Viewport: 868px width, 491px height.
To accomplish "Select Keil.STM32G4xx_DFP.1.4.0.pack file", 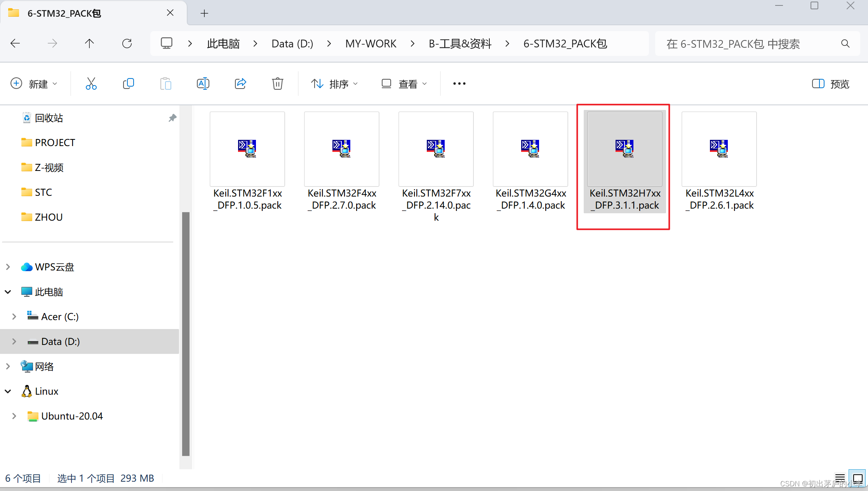I will click(x=531, y=162).
